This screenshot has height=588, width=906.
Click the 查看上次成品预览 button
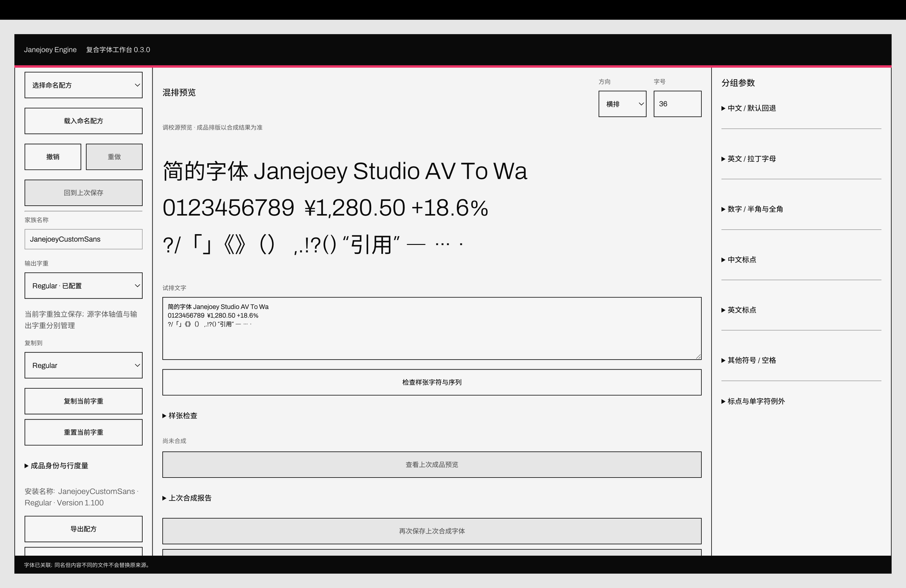click(431, 465)
